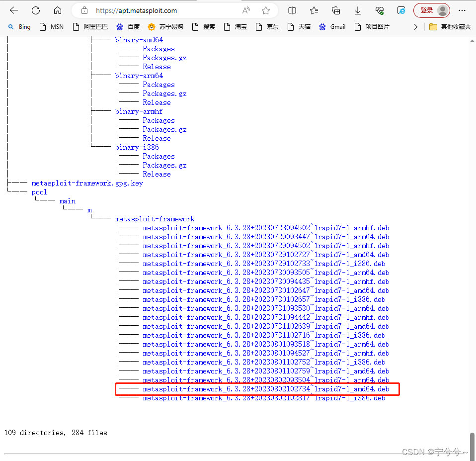Download 20230729102733 i386 deb package
This screenshot has width=476, height=461.
coord(264,264)
